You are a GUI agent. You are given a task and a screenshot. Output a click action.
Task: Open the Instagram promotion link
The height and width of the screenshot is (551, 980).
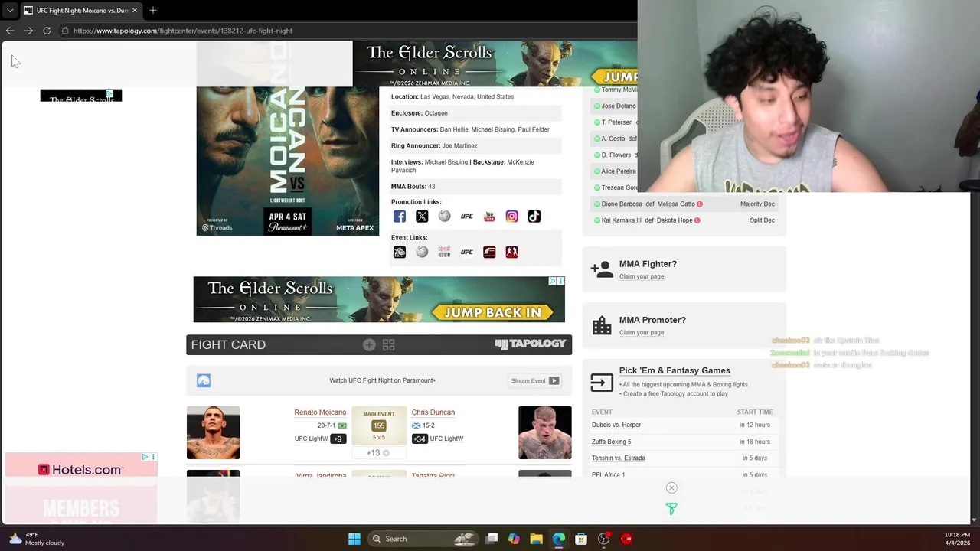click(x=511, y=217)
